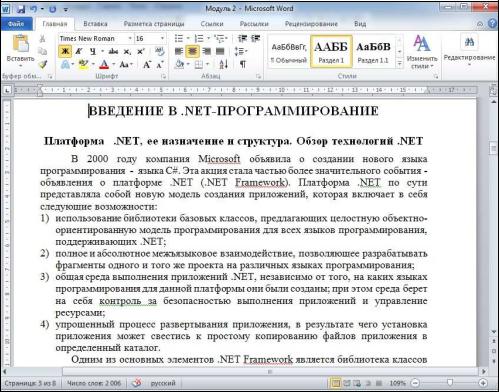
Task: Click the Redo icon in quick access toolbar
Action: pyautogui.click(x=52, y=9)
